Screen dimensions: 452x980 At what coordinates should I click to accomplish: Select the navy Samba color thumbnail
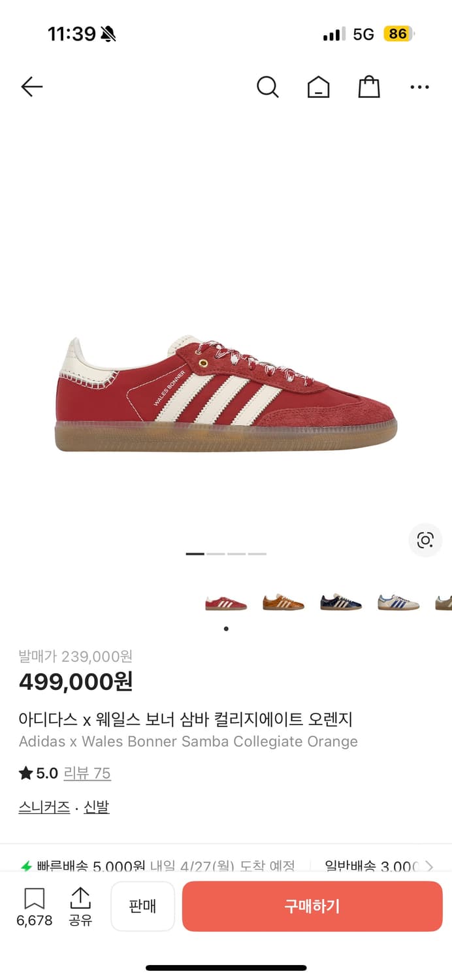pos(341,602)
